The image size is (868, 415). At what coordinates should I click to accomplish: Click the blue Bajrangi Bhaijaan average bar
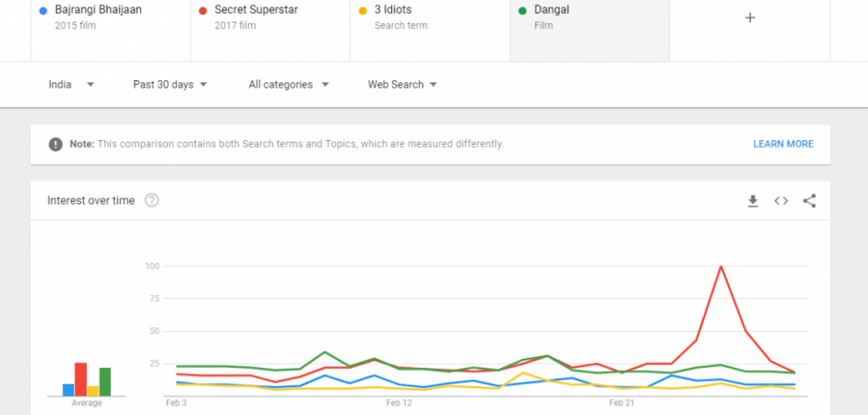[x=68, y=390]
